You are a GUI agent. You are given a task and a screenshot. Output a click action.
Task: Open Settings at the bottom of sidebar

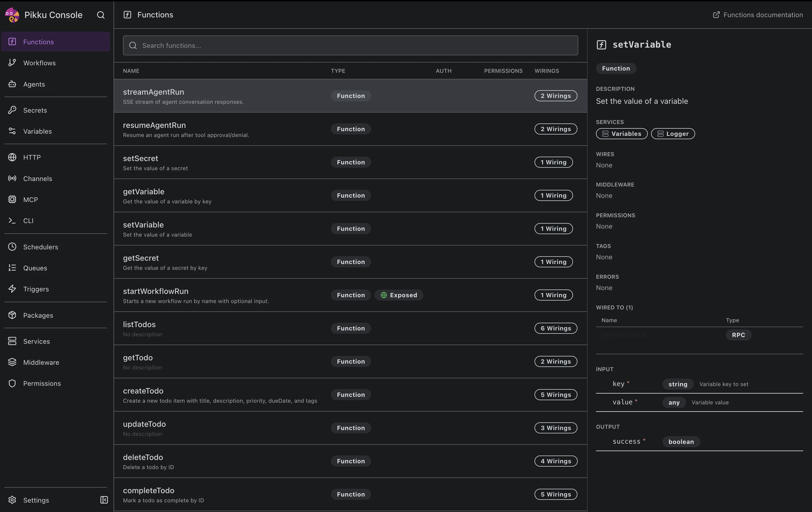[x=36, y=500]
